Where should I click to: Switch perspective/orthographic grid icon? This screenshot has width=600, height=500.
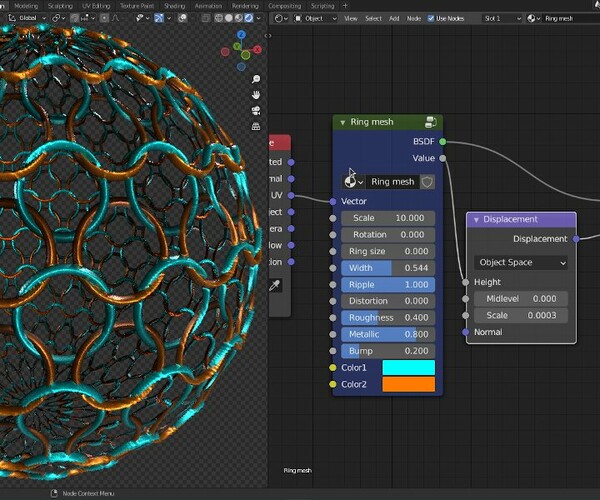click(x=256, y=126)
